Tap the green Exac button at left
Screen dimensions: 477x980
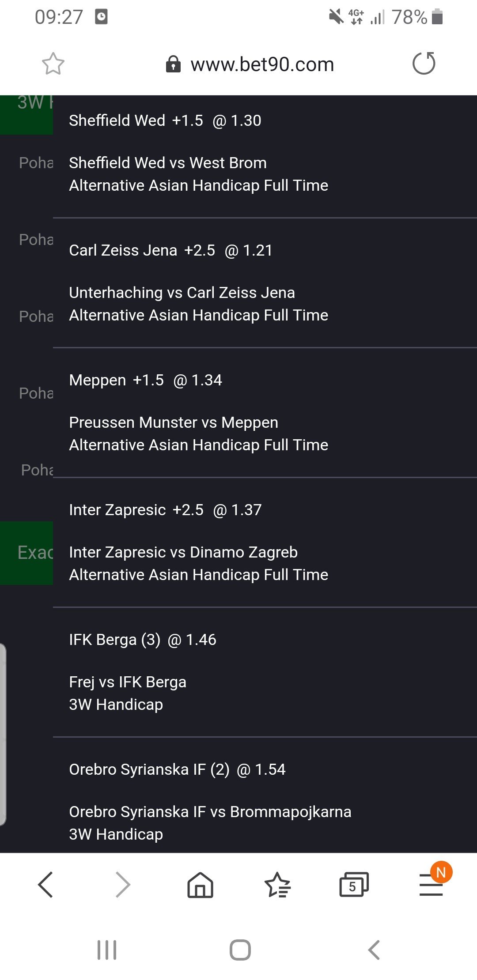coord(26,553)
